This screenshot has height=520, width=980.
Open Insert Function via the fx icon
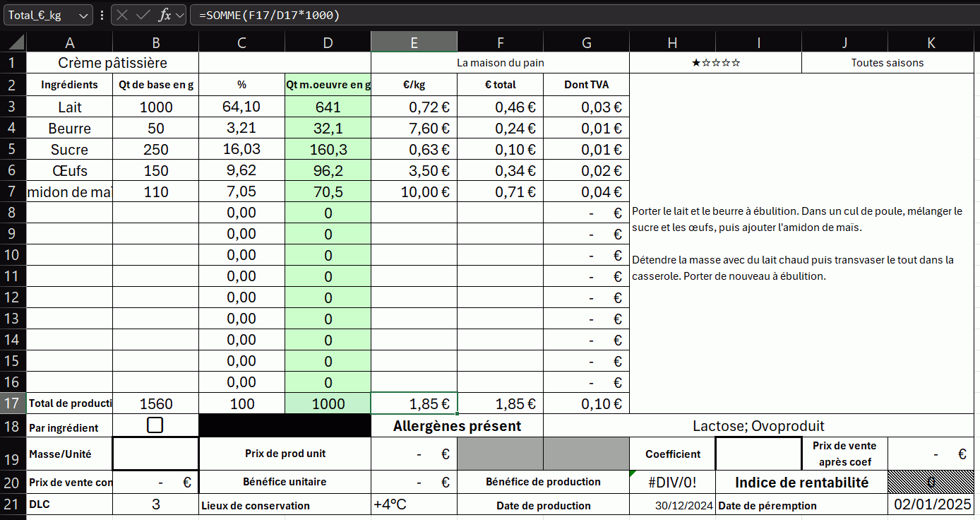click(x=164, y=15)
